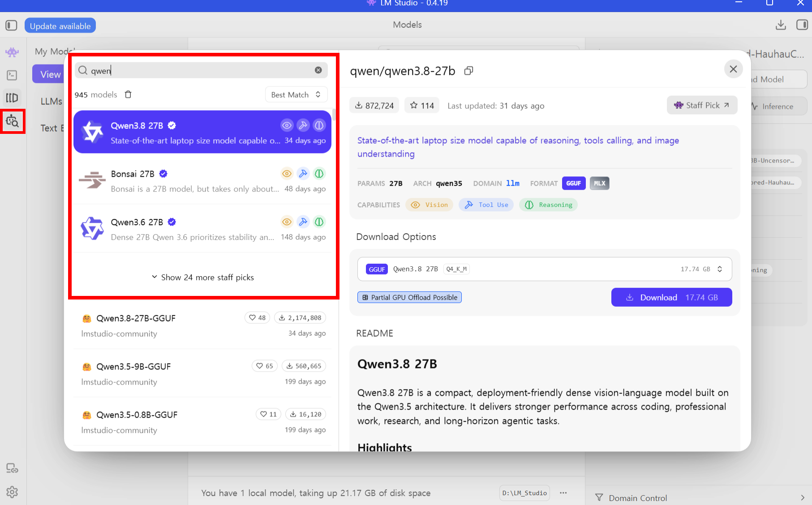Image resolution: width=812 pixels, height=505 pixels.
Task: Expand Show 24 more staff picks
Action: click(x=202, y=278)
